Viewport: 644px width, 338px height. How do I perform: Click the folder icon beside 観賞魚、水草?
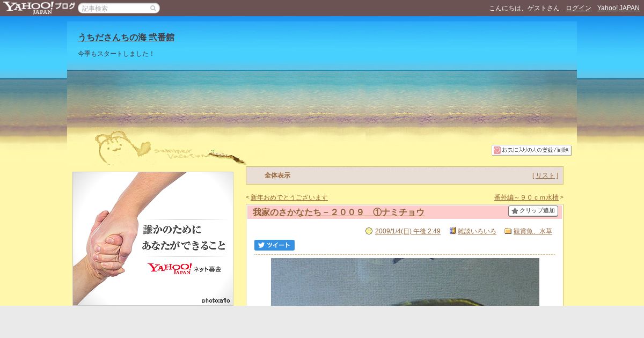pyautogui.click(x=508, y=231)
